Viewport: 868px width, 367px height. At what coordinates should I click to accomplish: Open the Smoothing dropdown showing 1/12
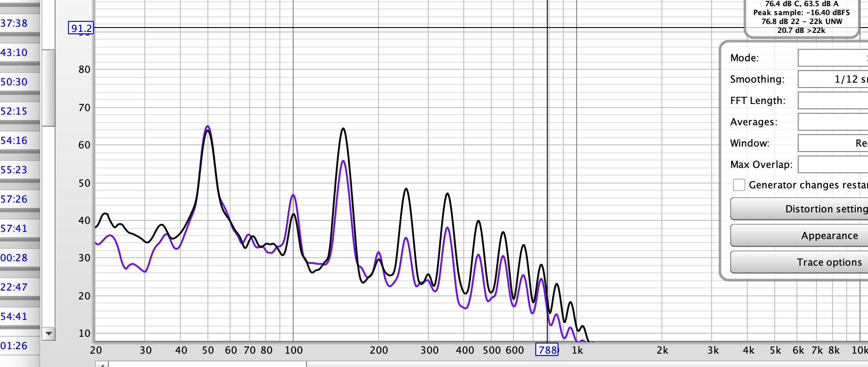coord(832,79)
